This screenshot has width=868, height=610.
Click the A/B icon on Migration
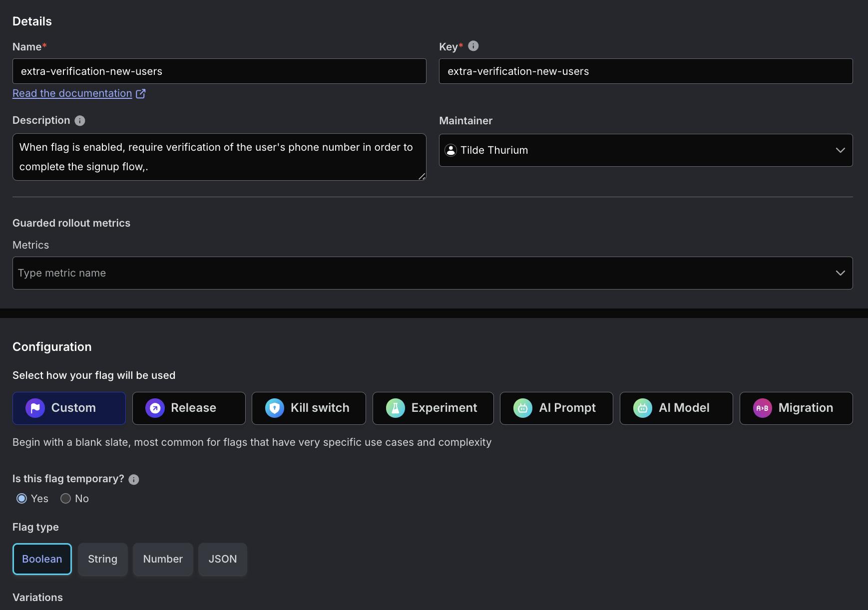tap(763, 408)
